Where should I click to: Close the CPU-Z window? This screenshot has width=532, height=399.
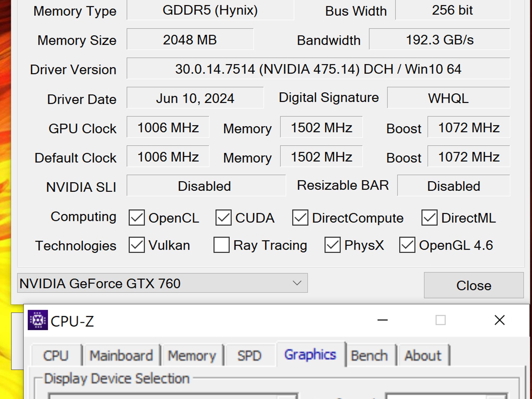pos(499,320)
